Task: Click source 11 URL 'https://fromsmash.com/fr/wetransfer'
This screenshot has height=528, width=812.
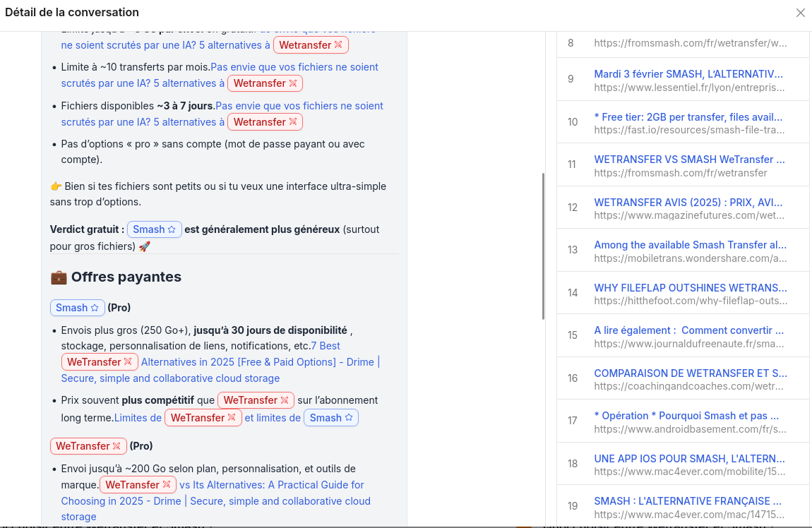Action: tap(681, 173)
